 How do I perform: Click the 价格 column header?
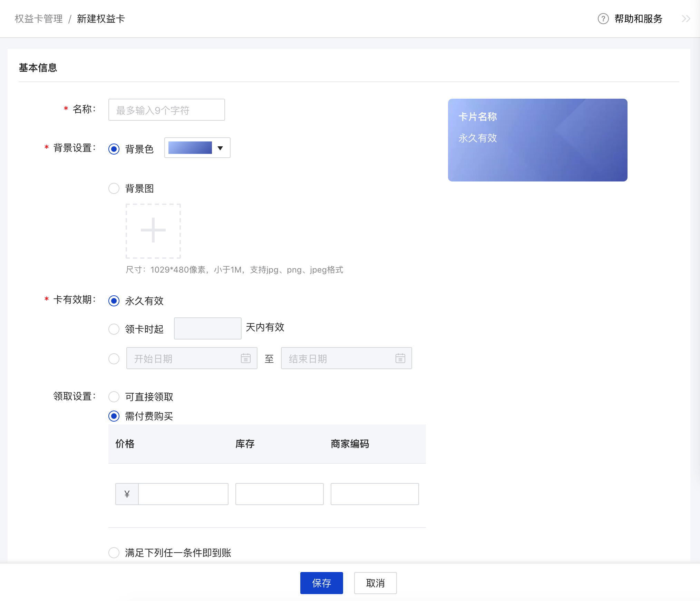click(x=125, y=444)
